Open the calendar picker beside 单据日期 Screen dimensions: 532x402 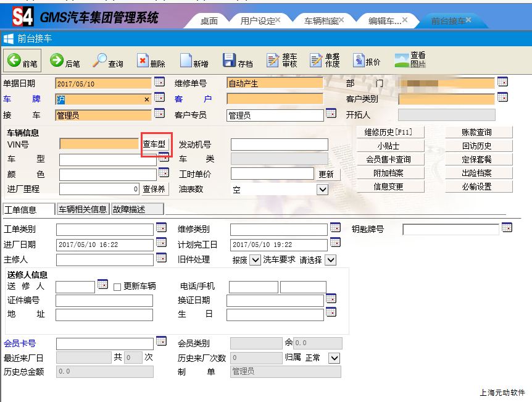[159, 82]
